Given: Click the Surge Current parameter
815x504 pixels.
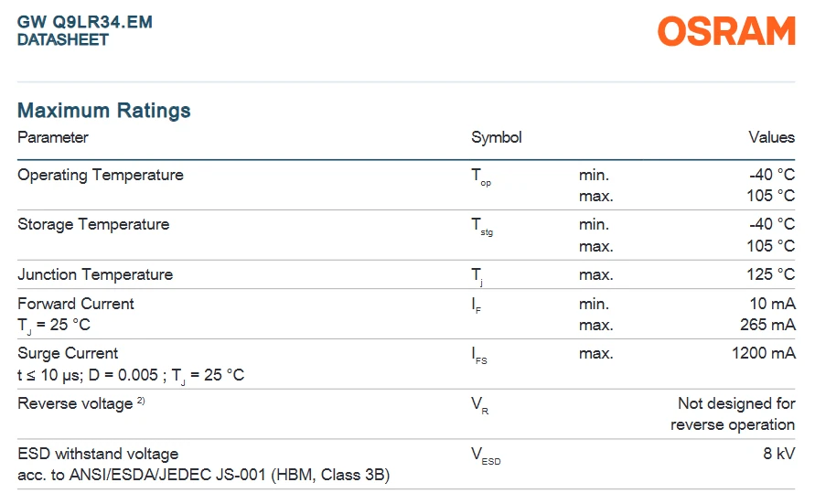Looking at the screenshot, I should coord(68,353).
